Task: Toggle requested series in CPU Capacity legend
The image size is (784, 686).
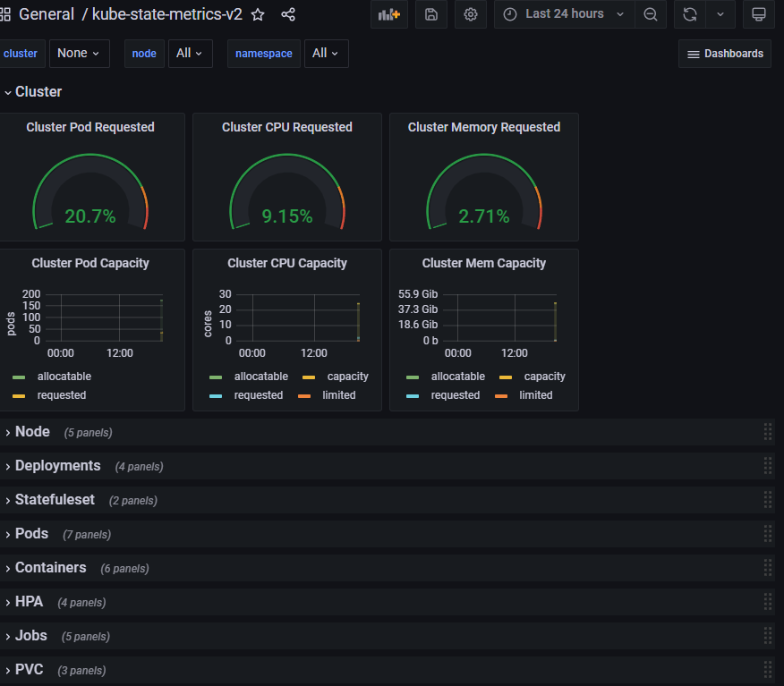Action: pos(259,395)
